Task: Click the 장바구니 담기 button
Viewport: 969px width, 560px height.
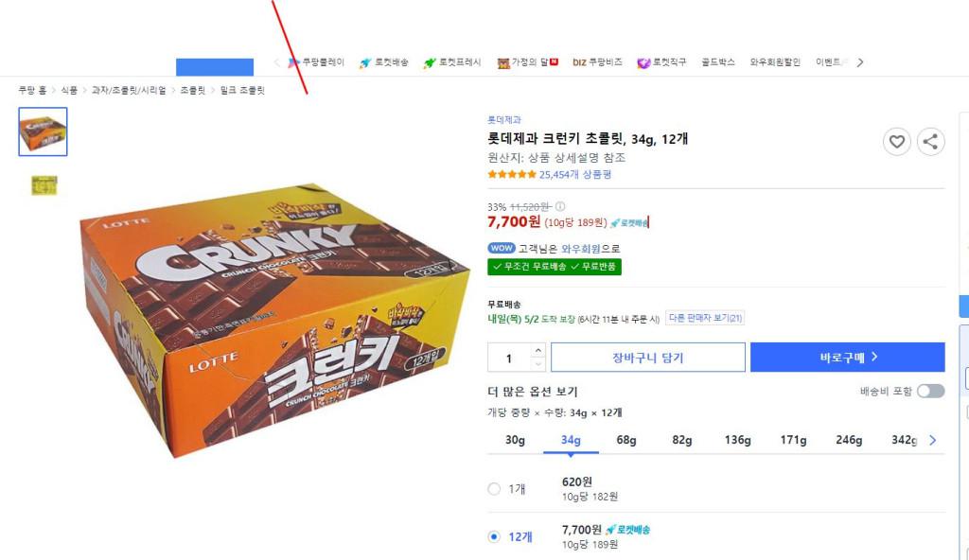Action: click(648, 358)
